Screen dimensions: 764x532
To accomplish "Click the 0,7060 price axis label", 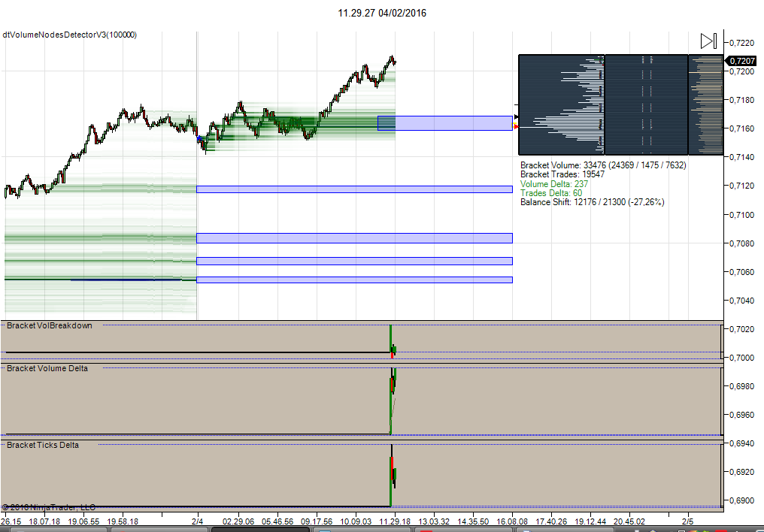I will [x=741, y=271].
